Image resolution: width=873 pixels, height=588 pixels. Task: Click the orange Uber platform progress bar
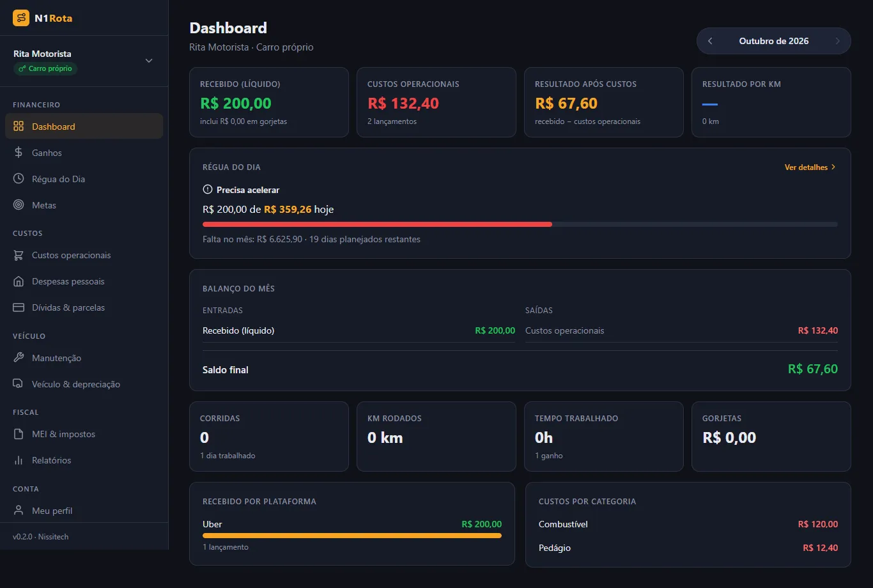click(x=352, y=536)
